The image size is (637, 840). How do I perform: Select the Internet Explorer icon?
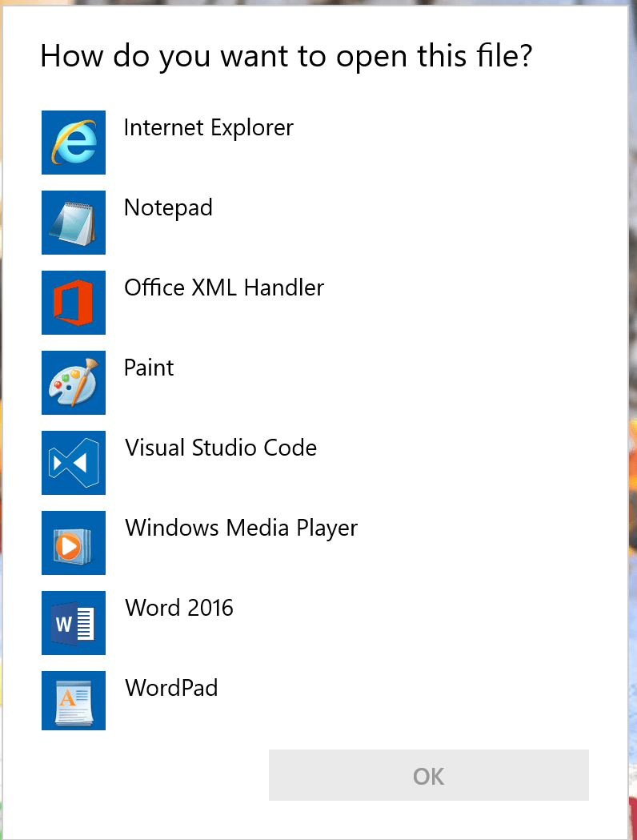[74, 143]
